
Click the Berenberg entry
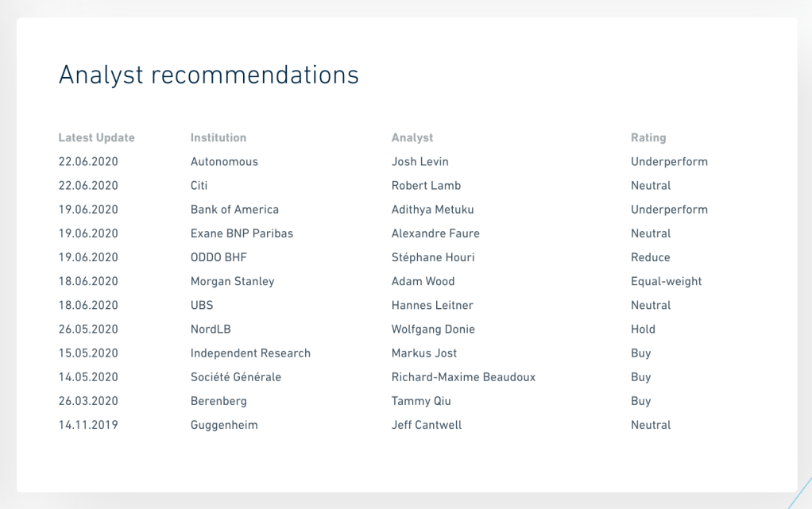218,401
